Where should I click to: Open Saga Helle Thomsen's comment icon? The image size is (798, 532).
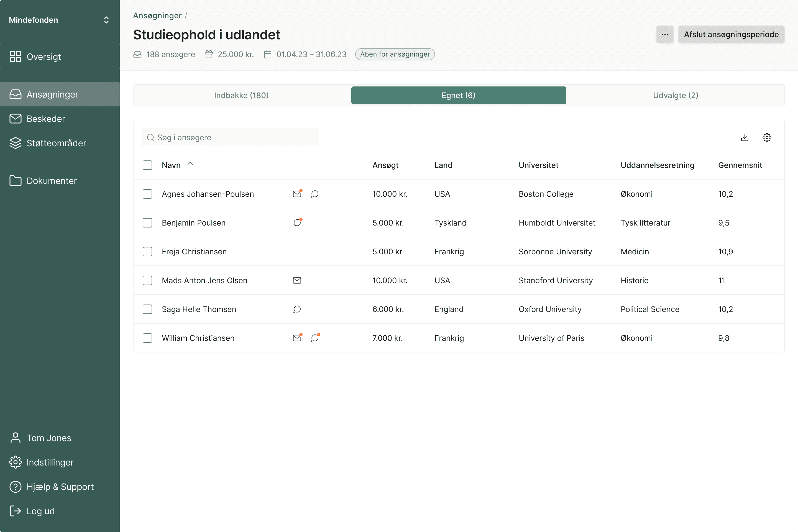coord(297,309)
